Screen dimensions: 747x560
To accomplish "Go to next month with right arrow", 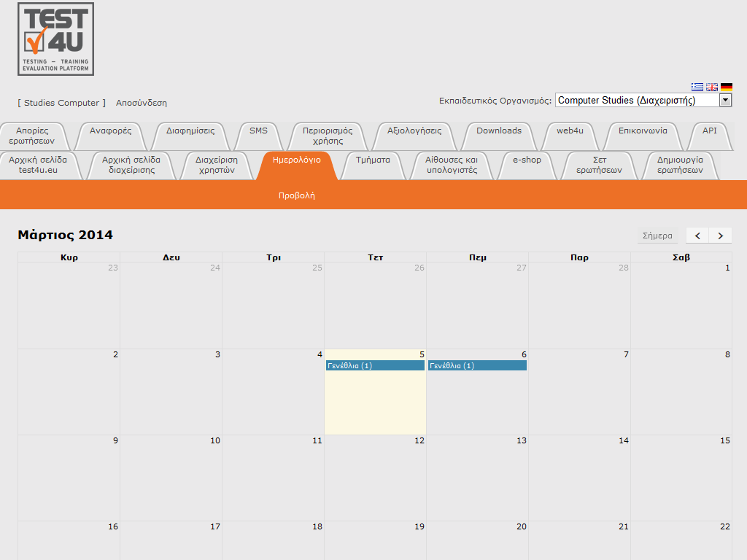I will click(720, 236).
